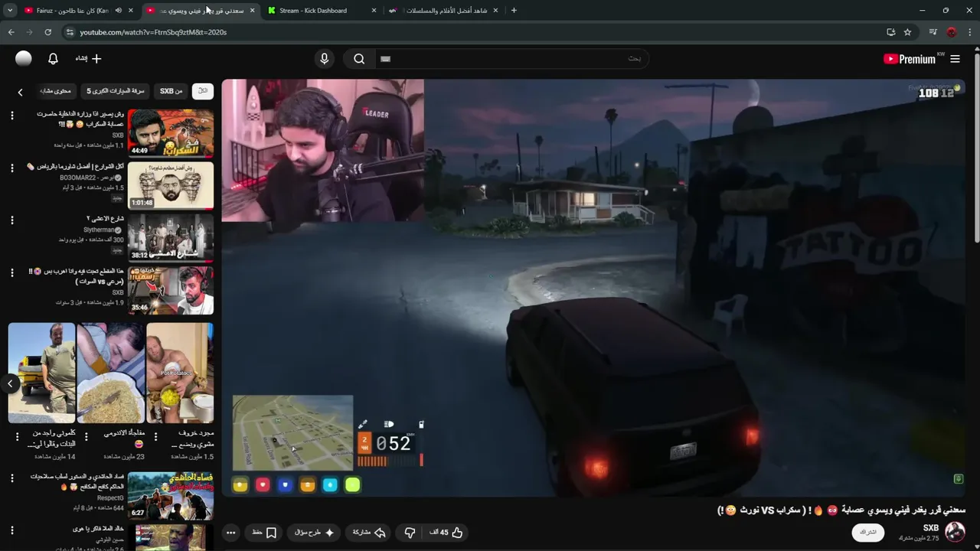Save the video to playlist (حفظ)

[x=264, y=533]
